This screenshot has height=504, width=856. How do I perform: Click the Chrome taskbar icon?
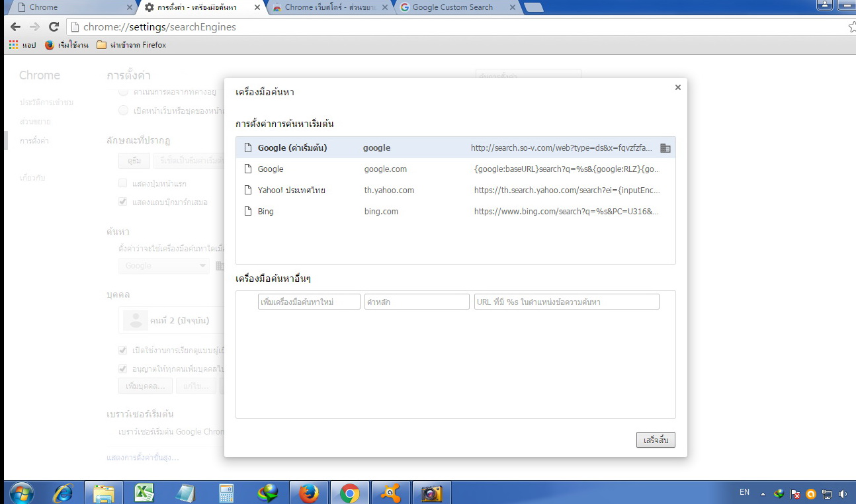pyautogui.click(x=350, y=493)
